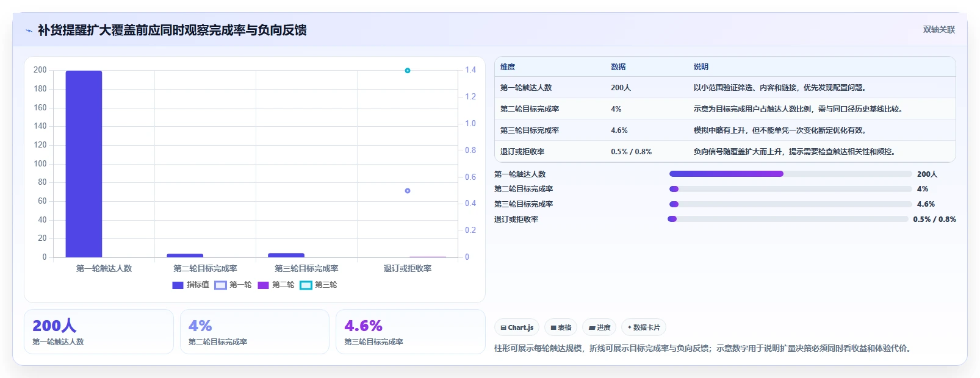The width and height of the screenshot is (980, 378).
Task: Click the x-axis label 第二轮目标完成率
Action: (x=205, y=268)
